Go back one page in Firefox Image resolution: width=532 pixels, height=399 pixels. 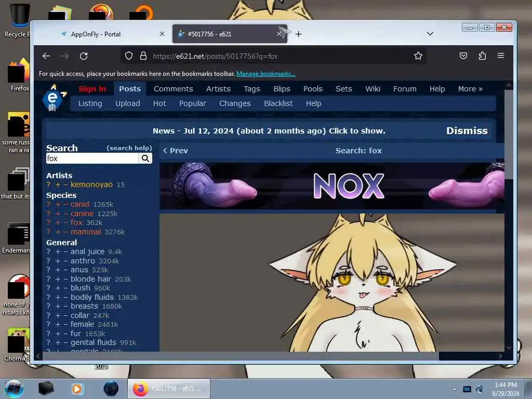pos(46,56)
